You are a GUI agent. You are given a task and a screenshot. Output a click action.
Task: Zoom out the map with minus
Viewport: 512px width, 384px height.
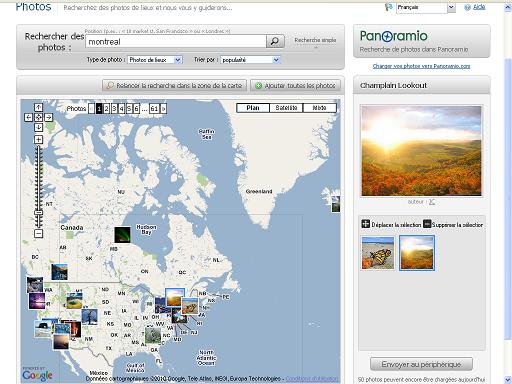point(39,234)
